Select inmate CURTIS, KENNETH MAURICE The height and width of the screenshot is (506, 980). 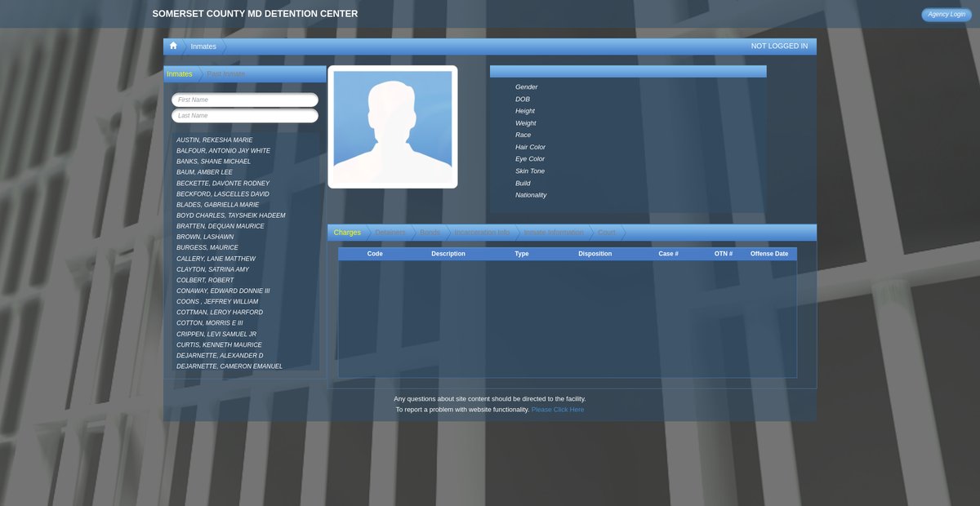pos(219,344)
